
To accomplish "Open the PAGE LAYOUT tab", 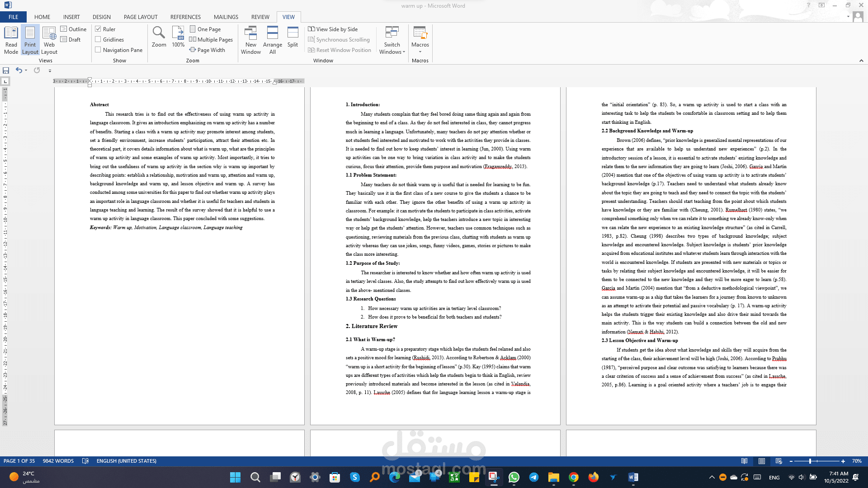I will point(141,17).
